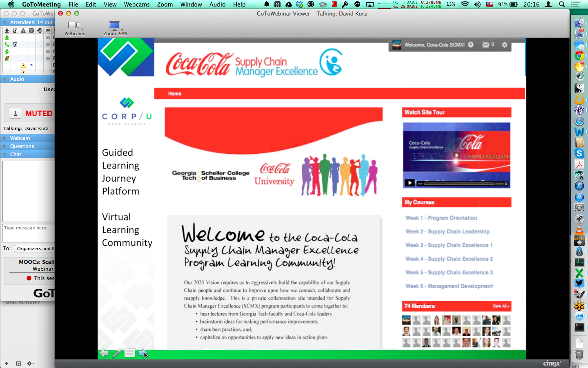Click the microphone column header icon
Viewport: 588px width, 368px height.
click(7, 30)
